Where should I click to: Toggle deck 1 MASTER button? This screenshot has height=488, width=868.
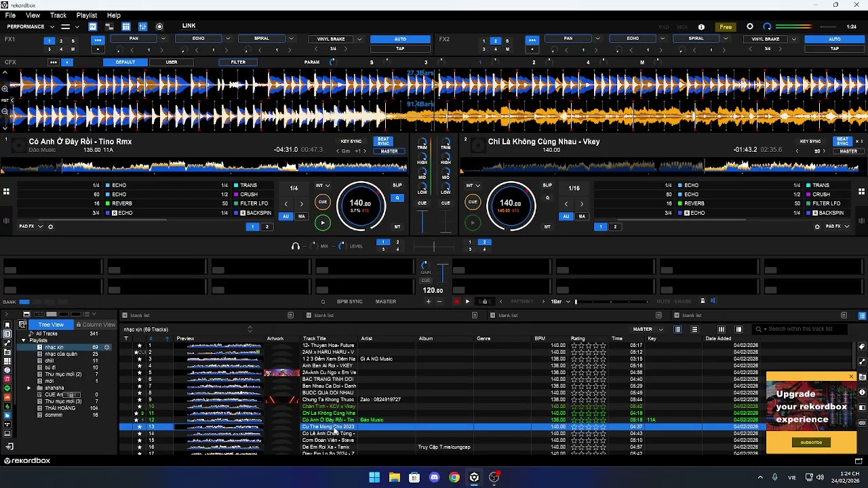coord(389,151)
